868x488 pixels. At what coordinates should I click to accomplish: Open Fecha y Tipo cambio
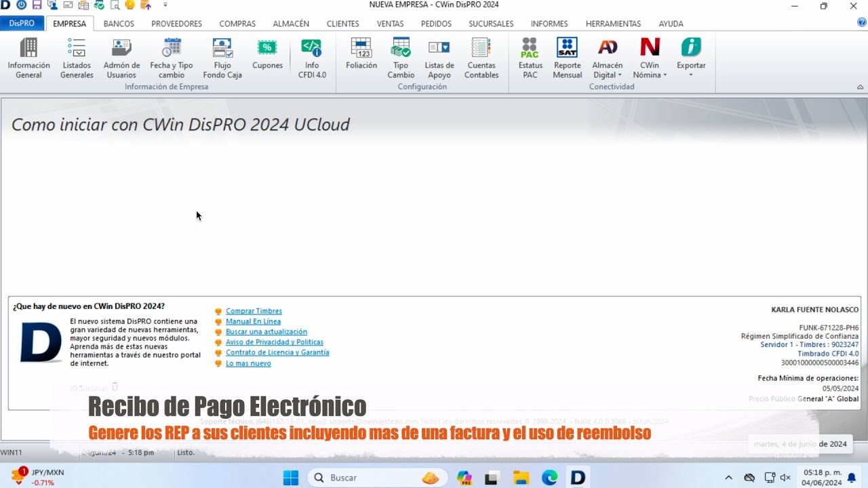coord(172,58)
